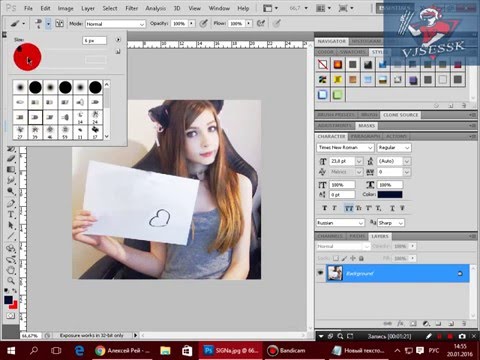This screenshot has height=360, width=480.
Task: Open the Russian language dropdown
Action: click(340, 223)
